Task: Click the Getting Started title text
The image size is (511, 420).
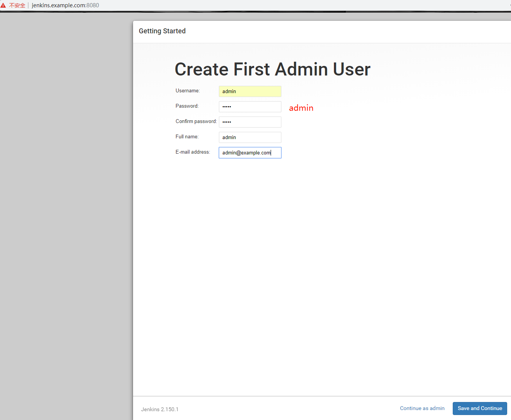Action: click(x=162, y=31)
